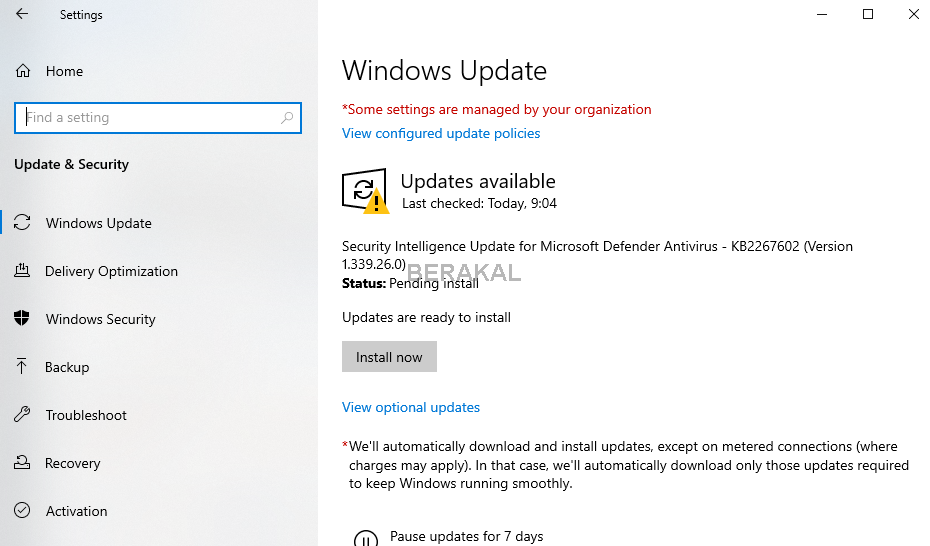
Task: Open the Activation page
Action: 77,511
